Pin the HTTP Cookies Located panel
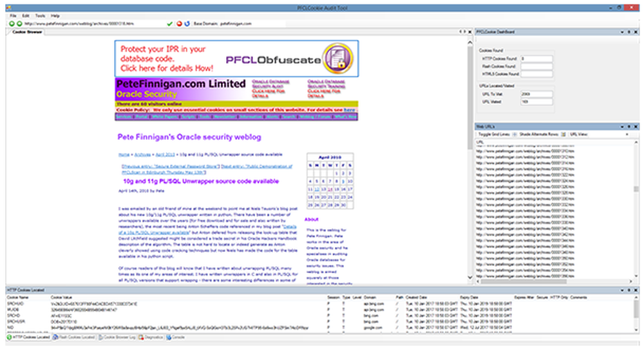The height and width of the screenshot is (351, 644). (x=629, y=290)
